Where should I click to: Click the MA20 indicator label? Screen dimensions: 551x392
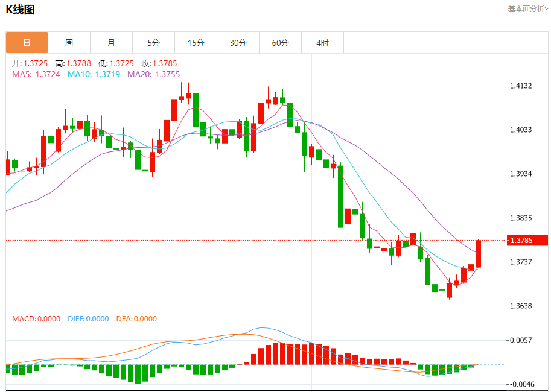[153, 74]
